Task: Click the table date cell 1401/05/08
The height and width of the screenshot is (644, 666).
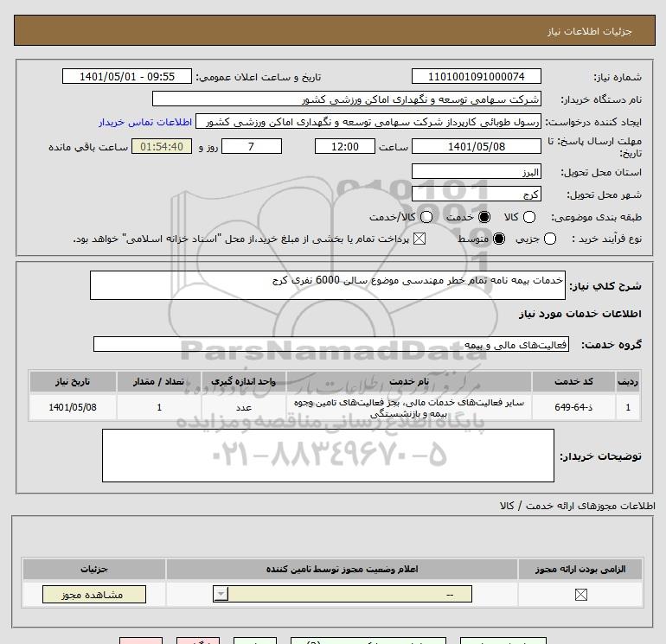Action: pos(73,407)
